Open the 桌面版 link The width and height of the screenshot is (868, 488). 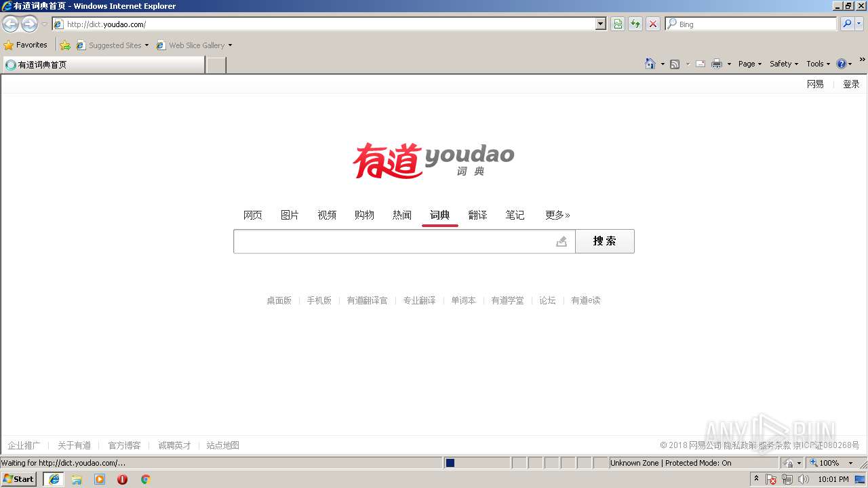279,300
